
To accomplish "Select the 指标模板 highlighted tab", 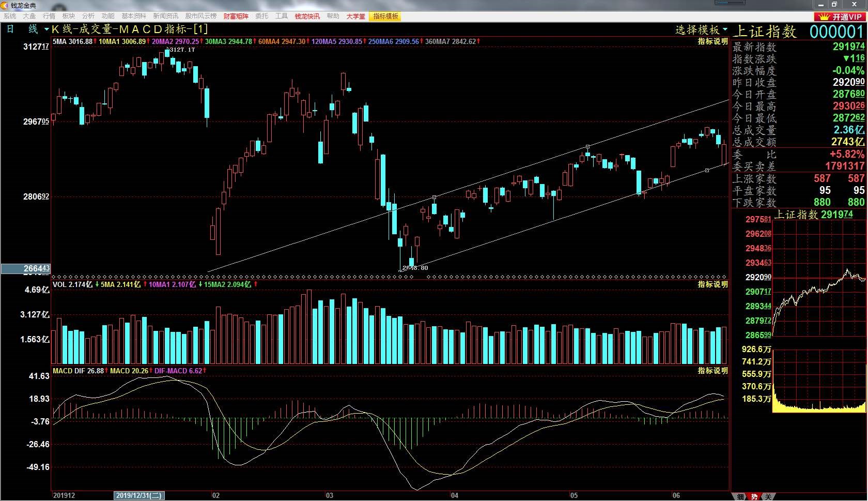I will point(385,17).
